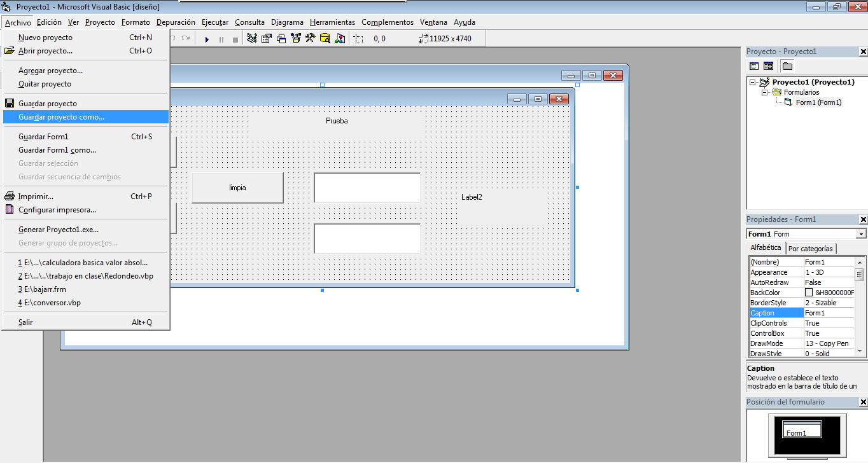Click the Interrumpir pause toolbar icon
The width and height of the screenshot is (868, 463).
click(221, 39)
